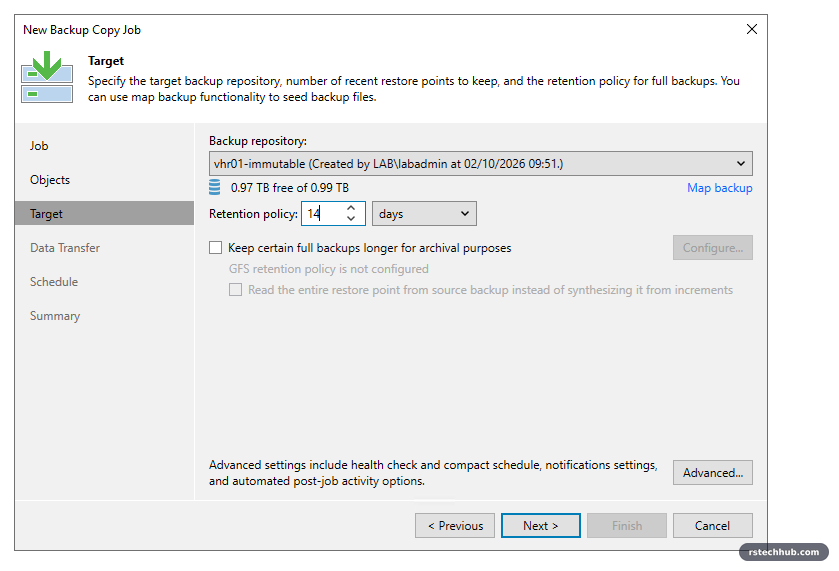Viewport: 839px width, 571px height.
Task: Select the Target wizard step
Action: click(104, 214)
